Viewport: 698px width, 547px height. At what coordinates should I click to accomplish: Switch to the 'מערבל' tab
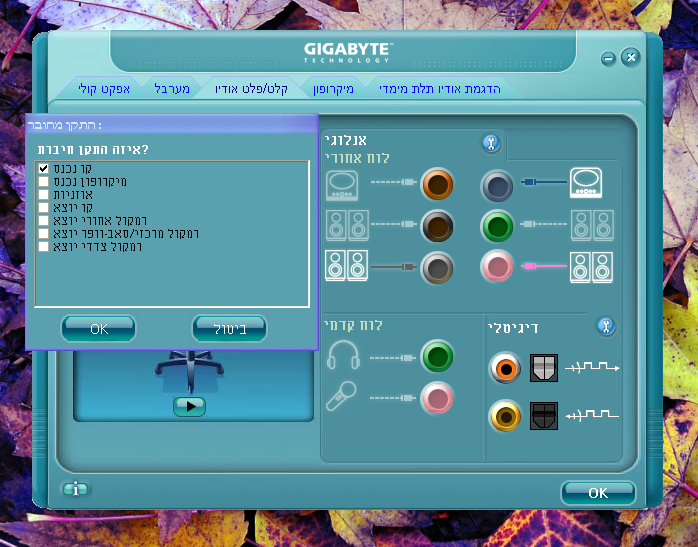click(x=172, y=89)
